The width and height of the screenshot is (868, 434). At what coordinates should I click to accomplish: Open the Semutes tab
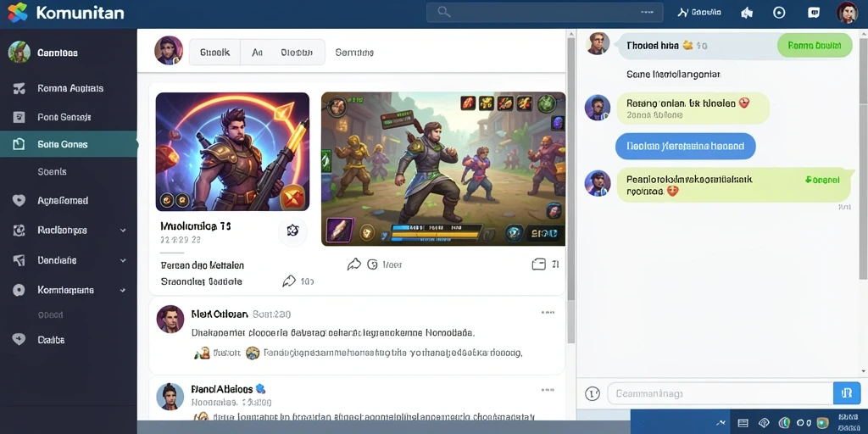[x=354, y=53]
